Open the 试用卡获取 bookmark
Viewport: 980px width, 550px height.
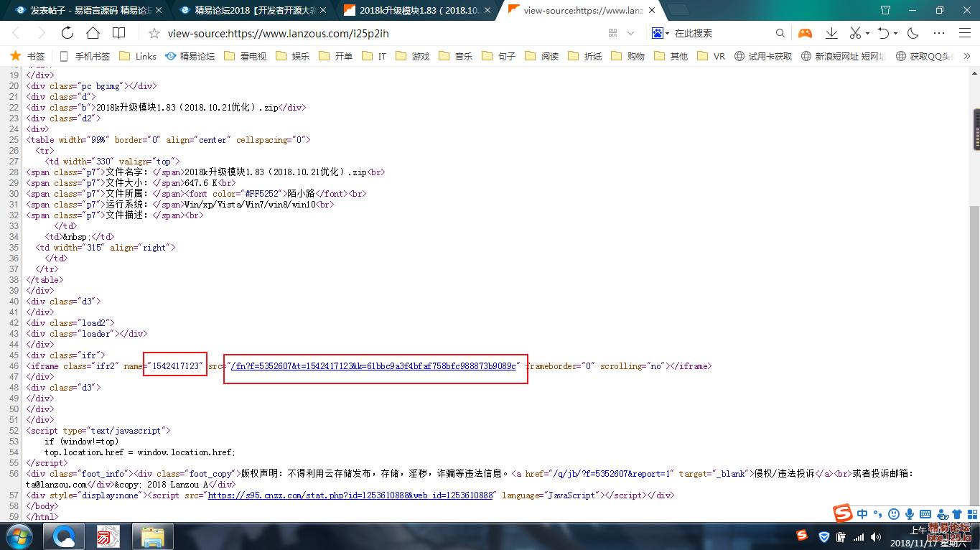tap(762, 56)
